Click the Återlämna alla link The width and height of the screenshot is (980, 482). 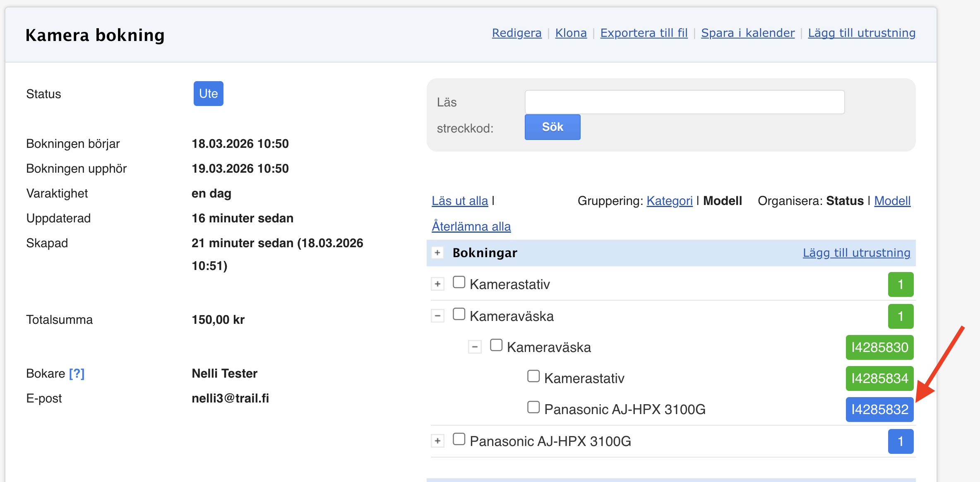click(x=471, y=227)
